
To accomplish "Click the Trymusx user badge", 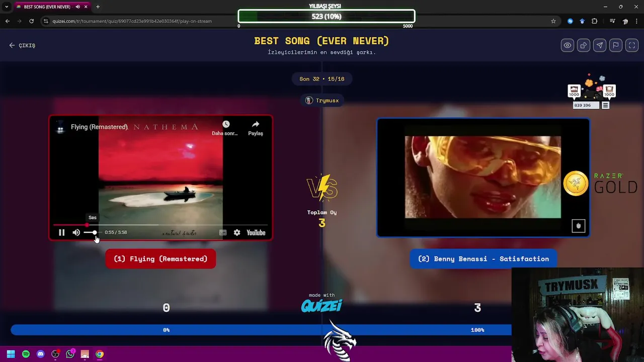I will coord(322,101).
